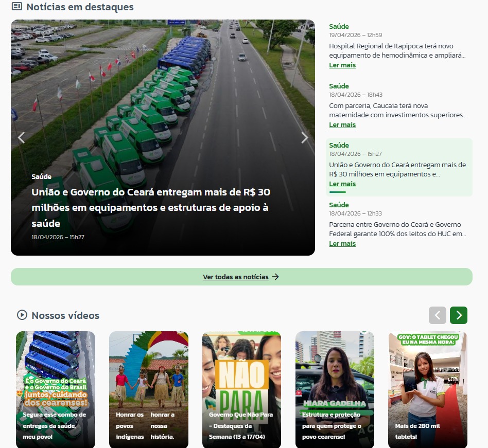Go to next videos with green arrow button

(458, 315)
